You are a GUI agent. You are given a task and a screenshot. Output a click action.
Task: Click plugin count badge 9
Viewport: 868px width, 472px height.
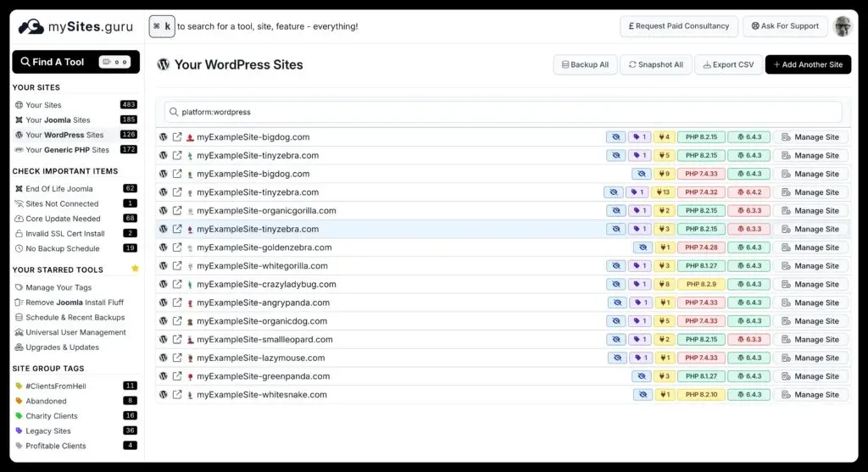[663, 174]
